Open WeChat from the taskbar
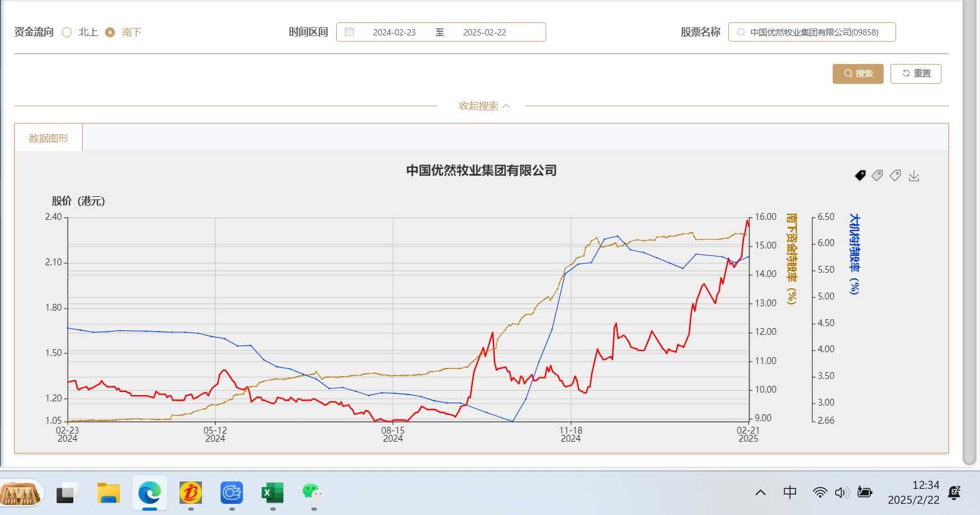 tap(313, 493)
